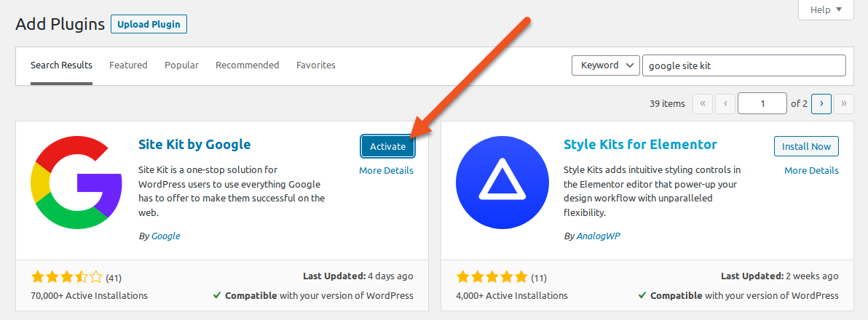Click '4,000+ Active Installations' text
The height and width of the screenshot is (320, 868).
(x=512, y=296)
